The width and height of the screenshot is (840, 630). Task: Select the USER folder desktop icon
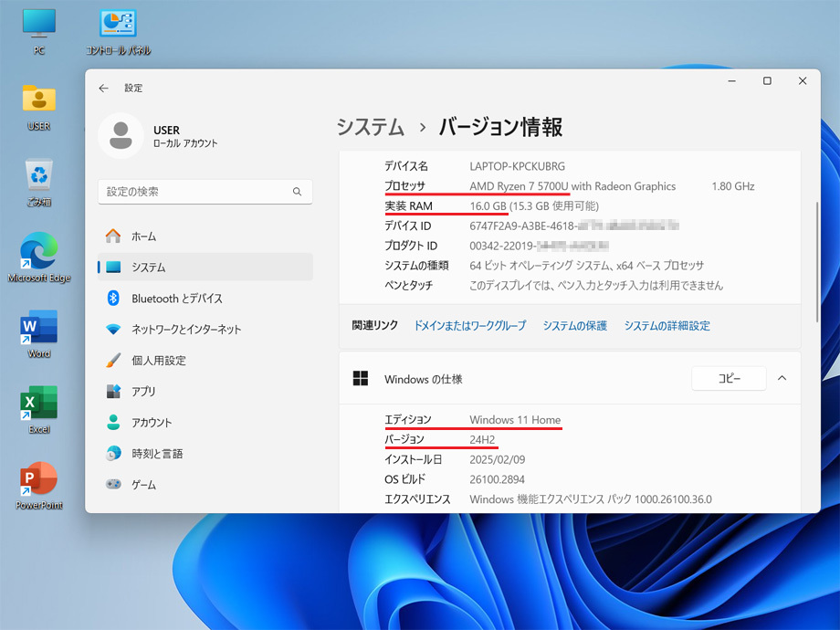(x=38, y=107)
